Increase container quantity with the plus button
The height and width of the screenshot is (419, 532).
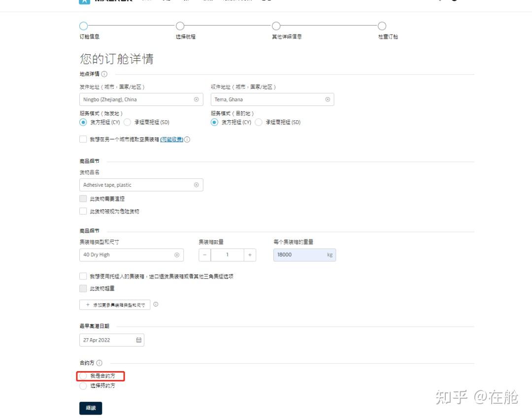(x=250, y=255)
